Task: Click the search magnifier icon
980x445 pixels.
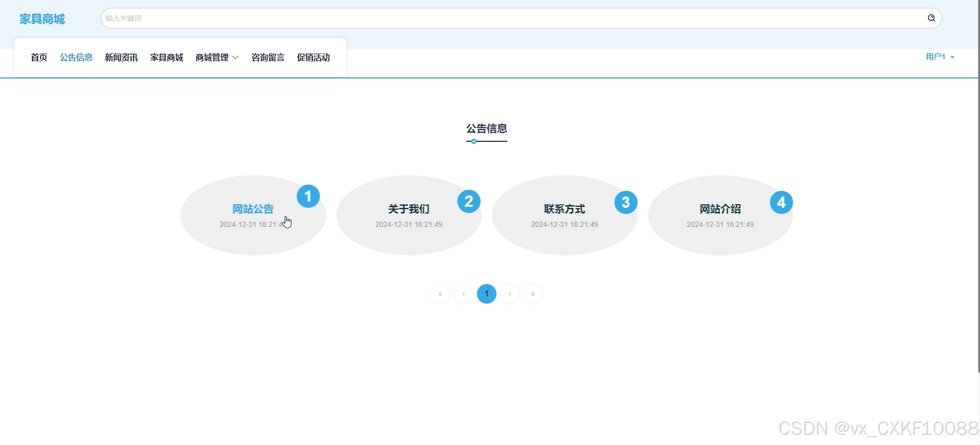Action: pos(931,18)
